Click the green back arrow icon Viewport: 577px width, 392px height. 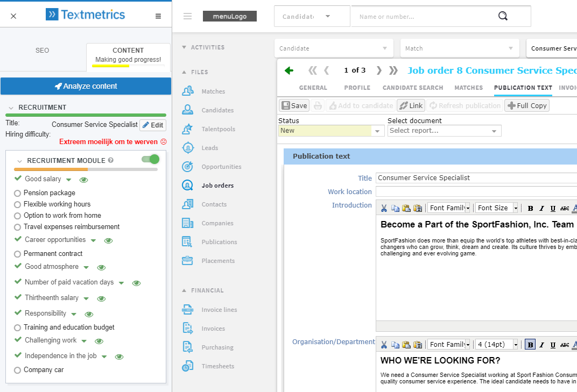coord(289,70)
